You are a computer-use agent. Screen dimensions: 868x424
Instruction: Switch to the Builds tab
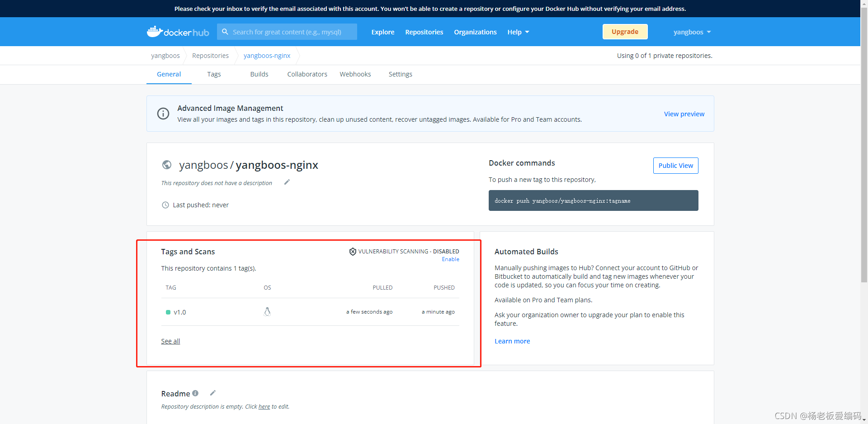click(x=259, y=74)
